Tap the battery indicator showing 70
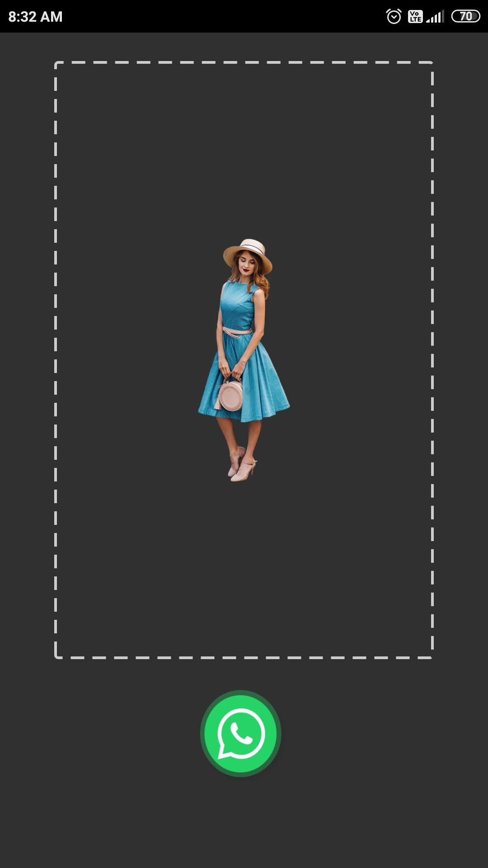The image size is (488, 868). click(465, 17)
